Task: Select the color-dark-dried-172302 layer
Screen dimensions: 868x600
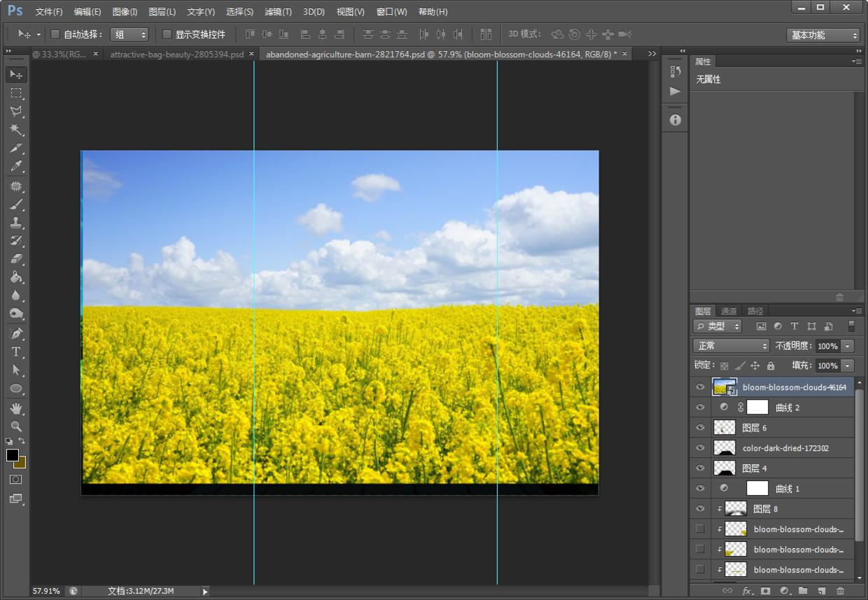Action: tap(785, 448)
